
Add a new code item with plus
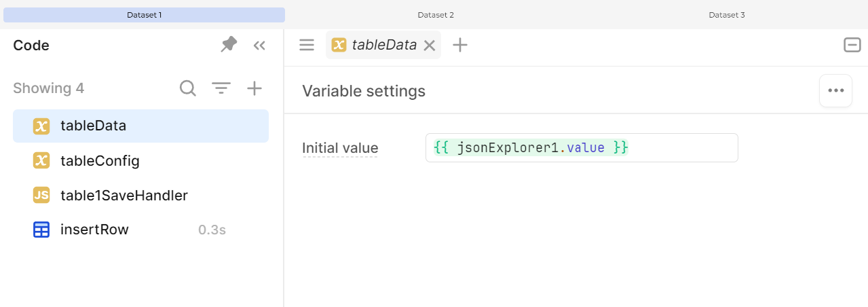254,88
